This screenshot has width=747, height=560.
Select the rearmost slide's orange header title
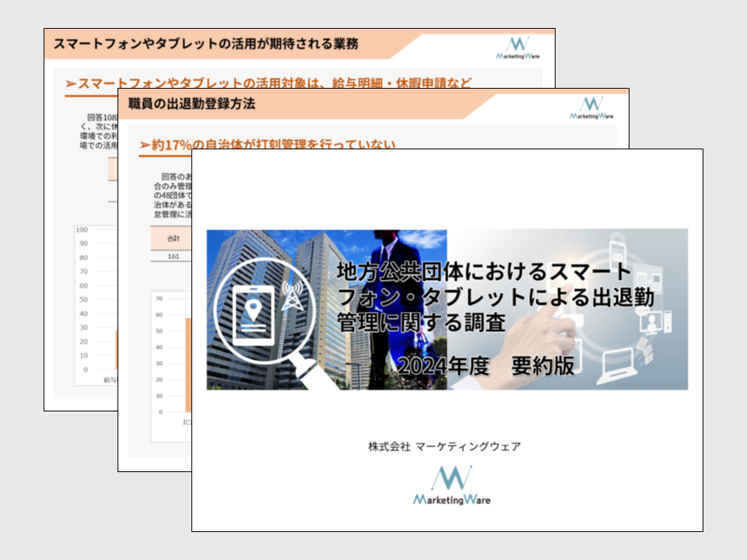[206, 44]
